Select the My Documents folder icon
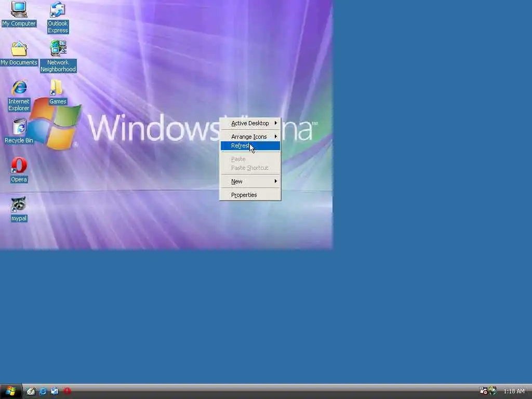Image resolution: width=532 pixels, height=399 pixels. pyautogui.click(x=19, y=54)
